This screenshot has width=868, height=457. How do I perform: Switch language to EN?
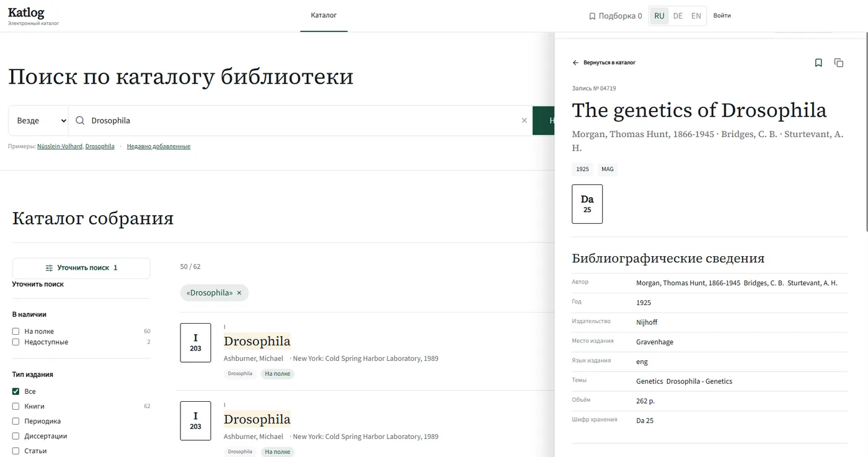click(696, 16)
